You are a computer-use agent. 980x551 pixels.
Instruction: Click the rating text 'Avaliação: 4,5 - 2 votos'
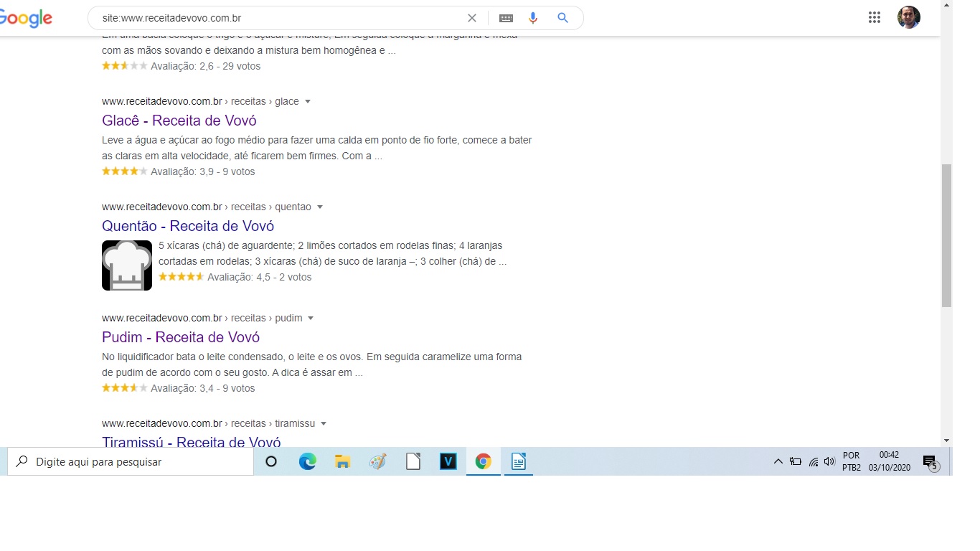pyautogui.click(x=260, y=277)
